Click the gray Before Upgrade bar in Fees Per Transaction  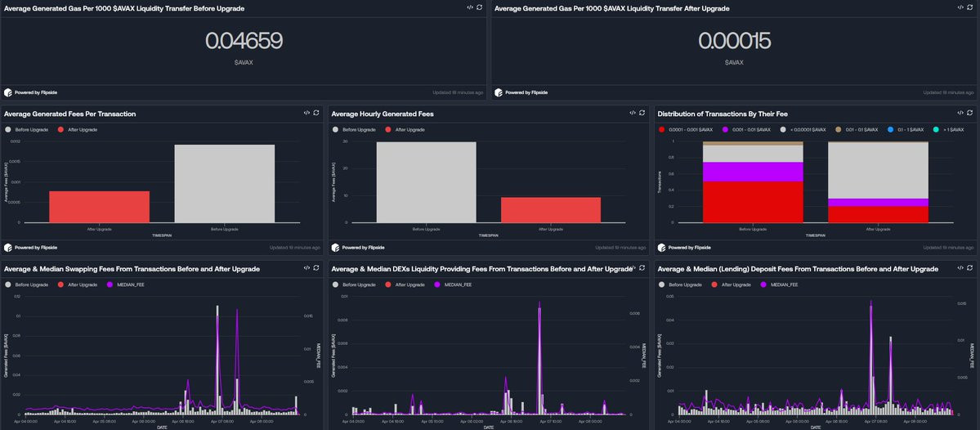(x=225, y=184)
